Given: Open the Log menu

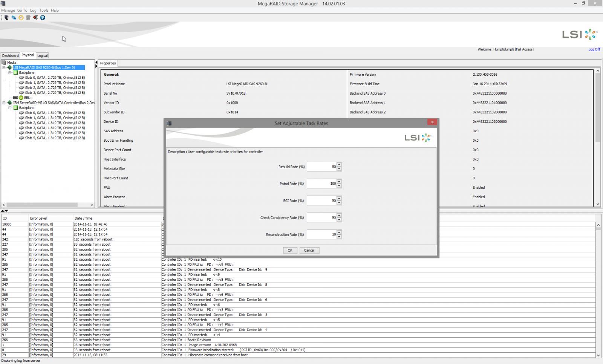Looking at the screenshot, I should 33,10.
